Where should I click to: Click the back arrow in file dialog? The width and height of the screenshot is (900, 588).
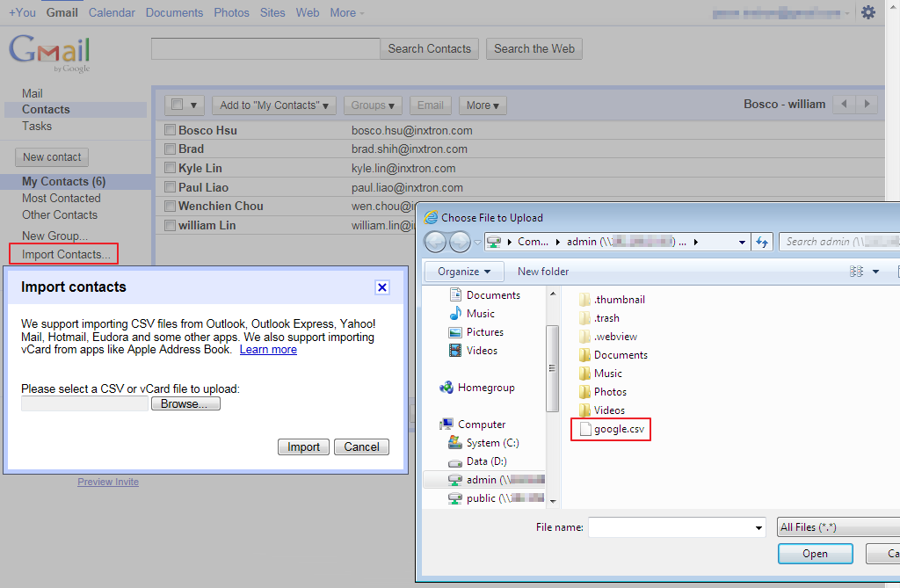(x=435, y=242)
